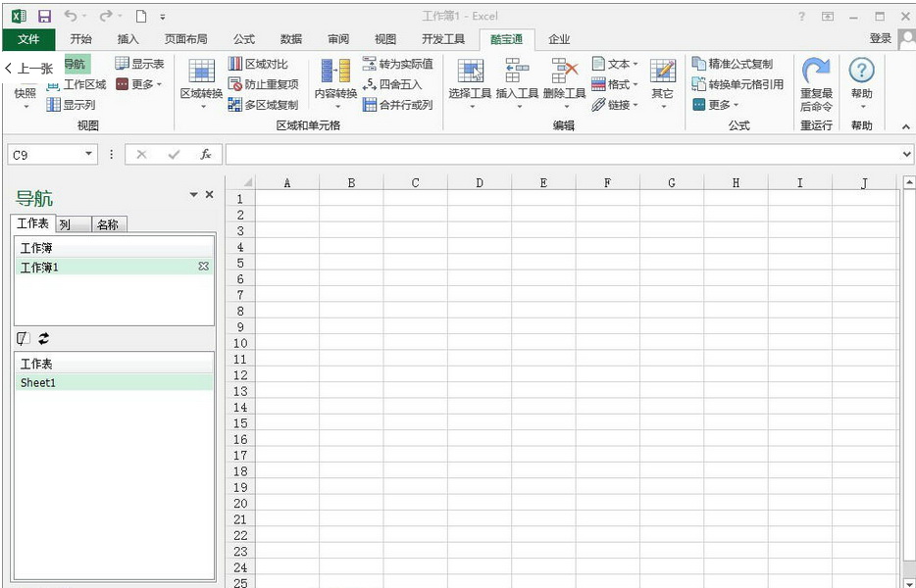916x588 pixels.
Task: Click 精准公式复制 command
Action: [733, 64]
